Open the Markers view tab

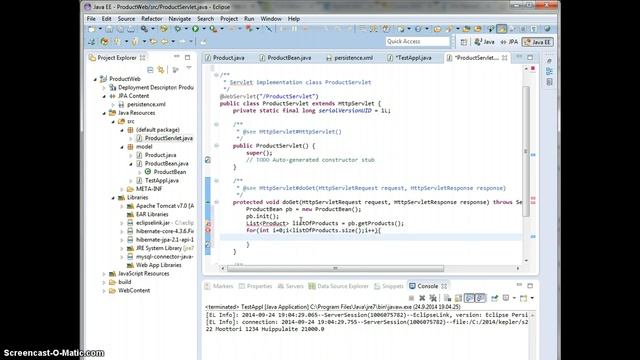[219, 286]
